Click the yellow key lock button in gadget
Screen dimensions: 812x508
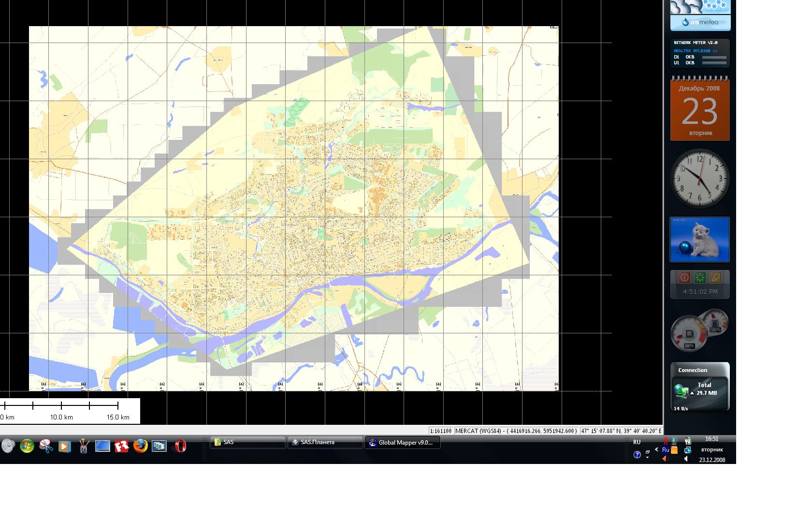pos(715,277)
